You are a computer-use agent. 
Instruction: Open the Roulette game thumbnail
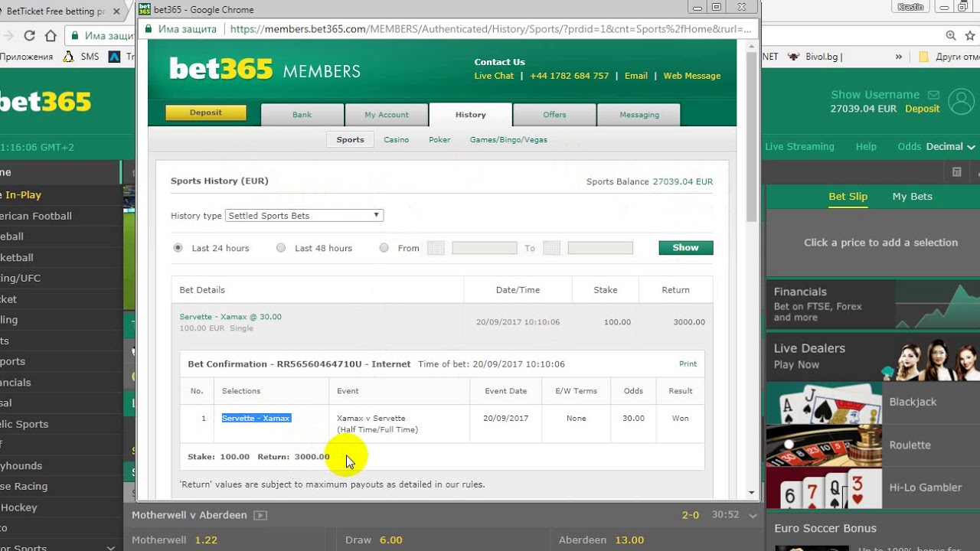(x=824, y=445)
